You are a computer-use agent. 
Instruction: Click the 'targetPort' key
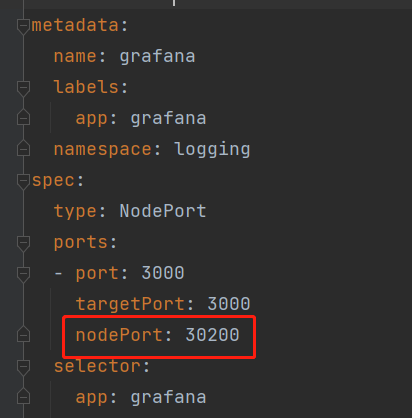(x=130, y=305)
